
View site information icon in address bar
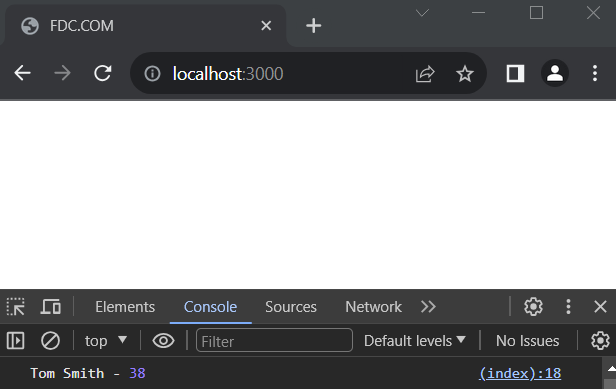(x=152, y=73)
